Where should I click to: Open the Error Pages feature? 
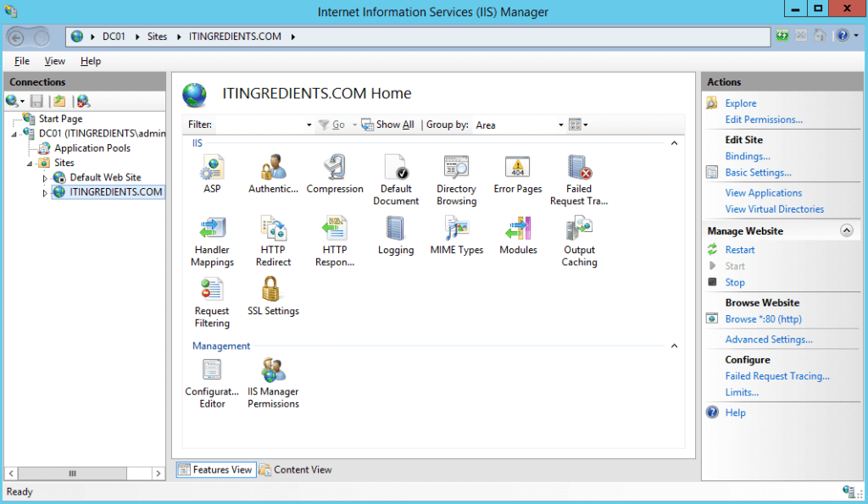518,174
